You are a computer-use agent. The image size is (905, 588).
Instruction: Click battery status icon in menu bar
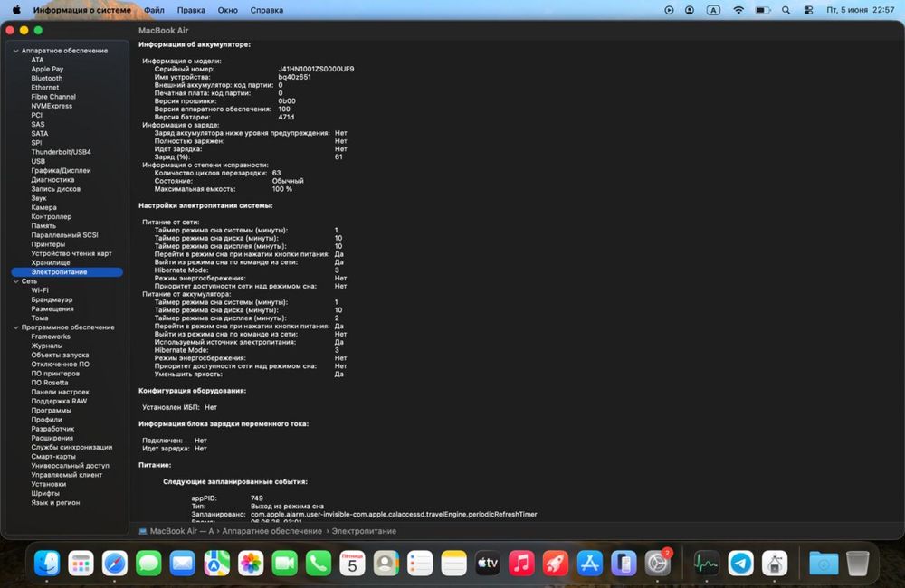click(x=762, y=10)
